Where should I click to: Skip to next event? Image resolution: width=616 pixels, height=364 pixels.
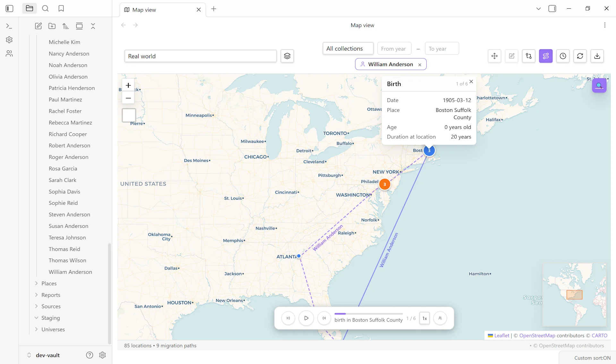(x=324, y=318)
